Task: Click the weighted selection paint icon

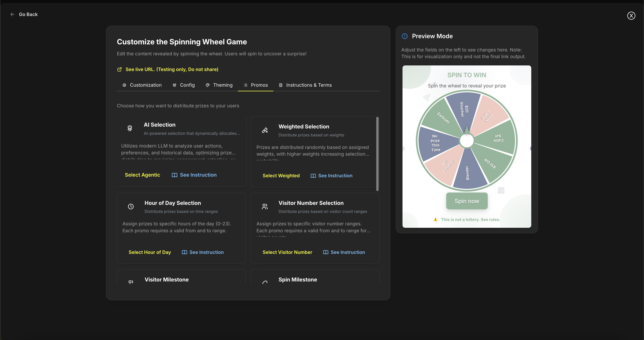Action: point(265,130)
